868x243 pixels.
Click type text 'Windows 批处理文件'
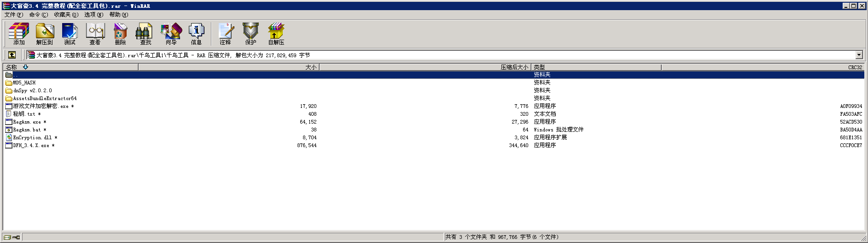[559, 130]
